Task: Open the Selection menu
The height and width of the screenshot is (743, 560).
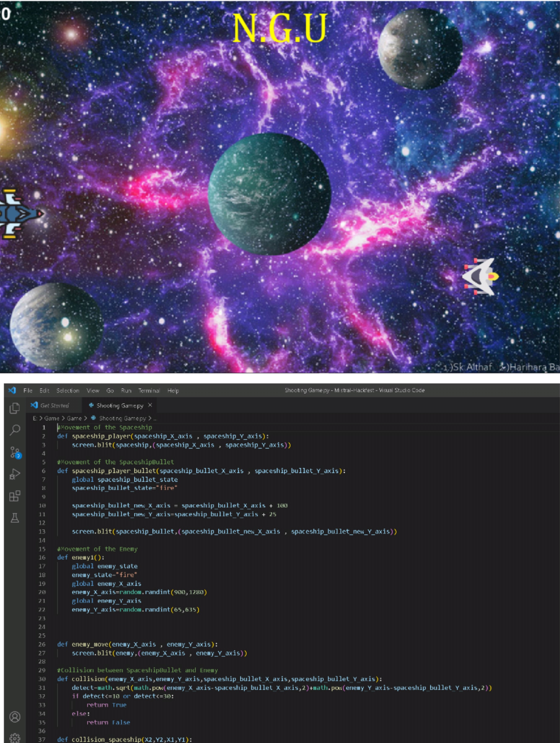Action: (x=68, y=391)
